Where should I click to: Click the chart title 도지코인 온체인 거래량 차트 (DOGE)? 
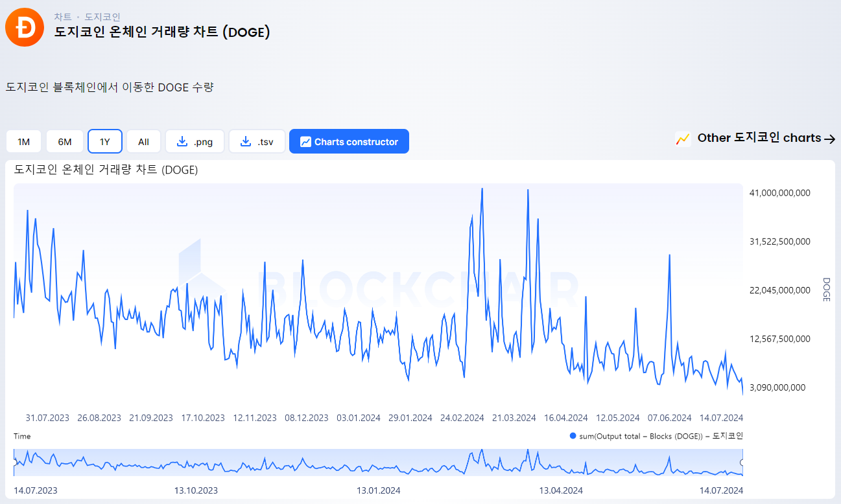point(106,170)
